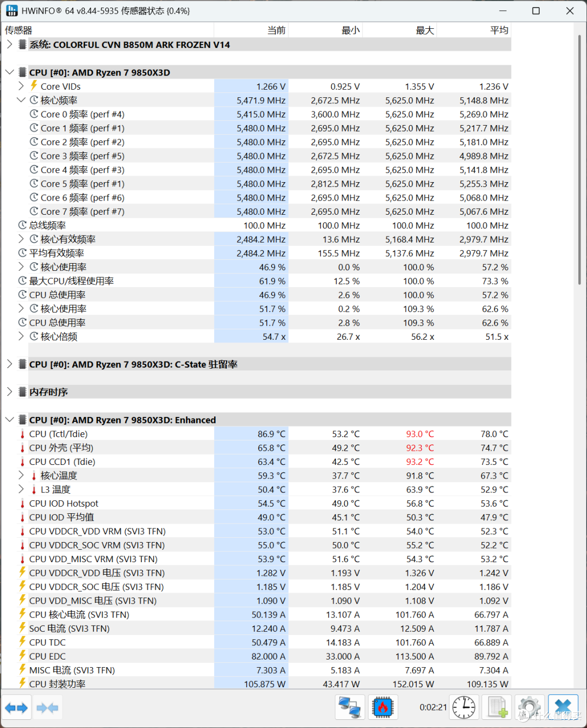Maximize the HWiNFO window
Image resolution: width=587 pixels, height=728 pixels.
[x=536, y=11]
